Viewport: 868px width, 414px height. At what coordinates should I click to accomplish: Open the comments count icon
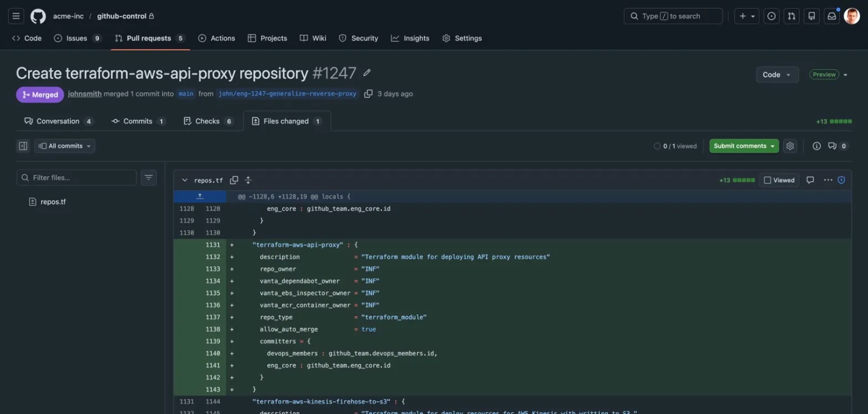click(x=838, y=146)
